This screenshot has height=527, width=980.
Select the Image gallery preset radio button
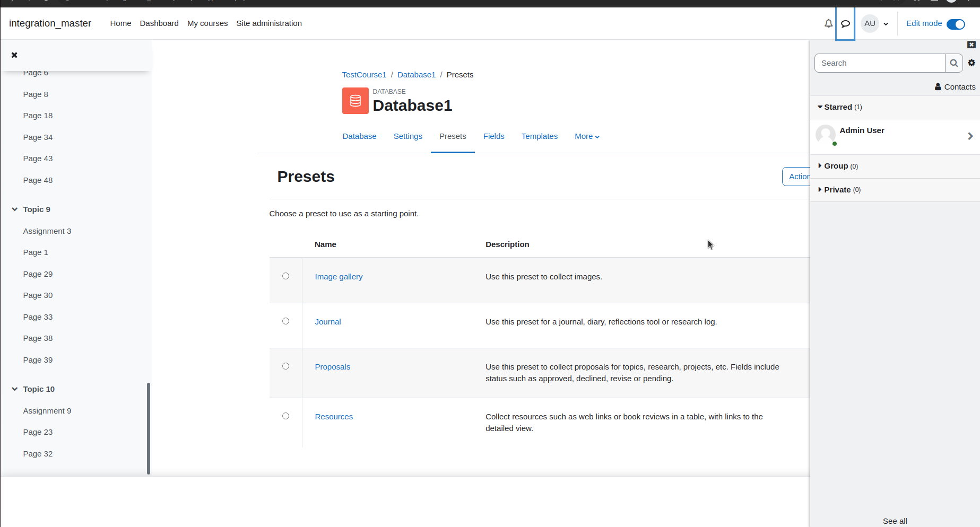285,276
